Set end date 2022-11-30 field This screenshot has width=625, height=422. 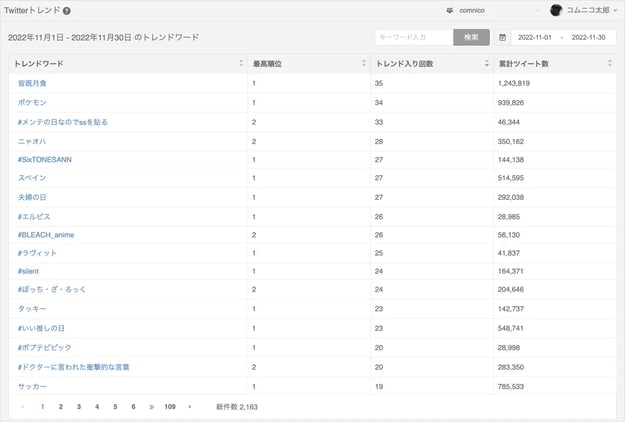[588, 37]
